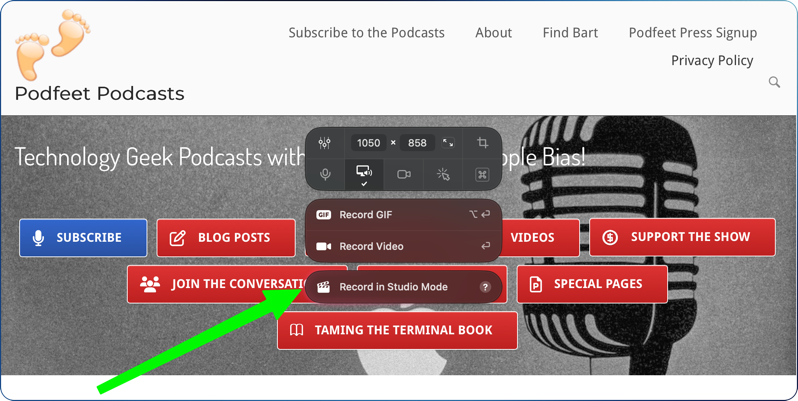Click the Podfeet footprints logo

pyautogui.click(x=52, y=45)
